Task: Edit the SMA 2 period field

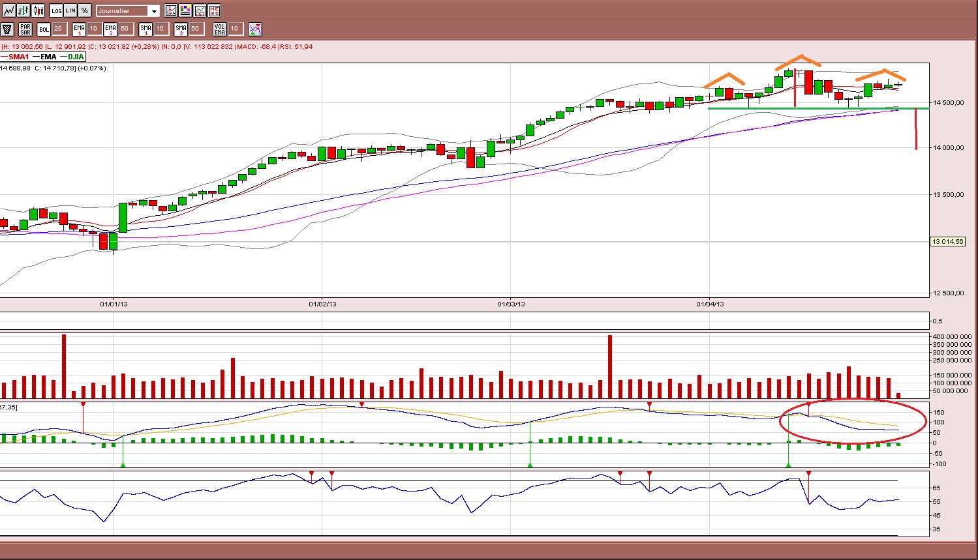Action: tap(196, 29)
